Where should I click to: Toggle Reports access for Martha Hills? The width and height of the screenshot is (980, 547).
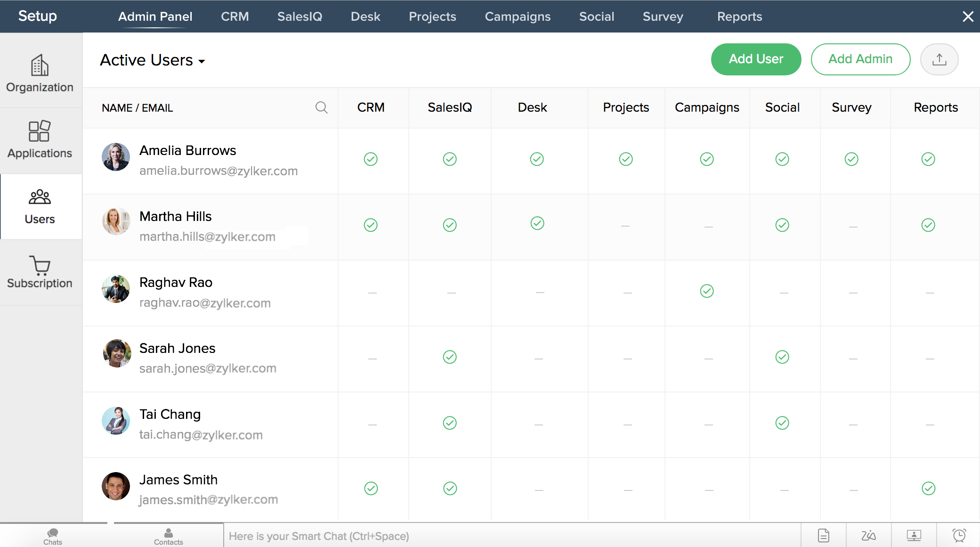pos(928,225)
